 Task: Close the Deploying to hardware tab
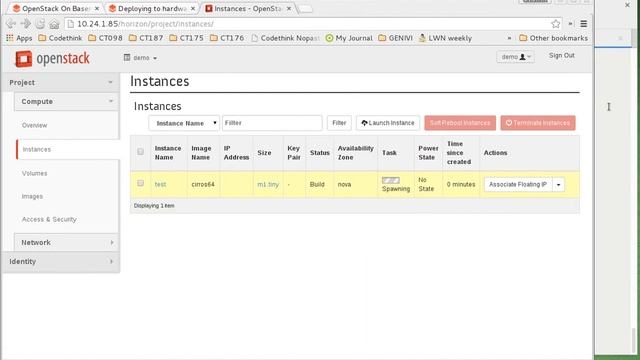(193, 9)
